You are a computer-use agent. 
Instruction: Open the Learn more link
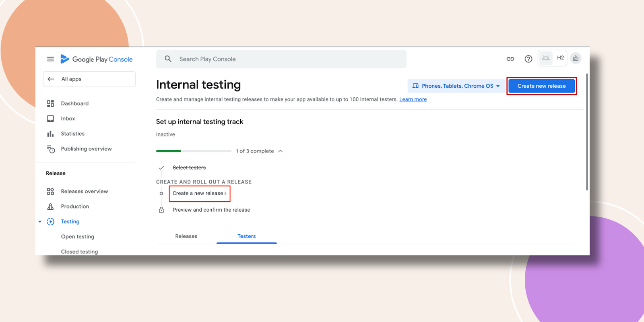[413, 99]
